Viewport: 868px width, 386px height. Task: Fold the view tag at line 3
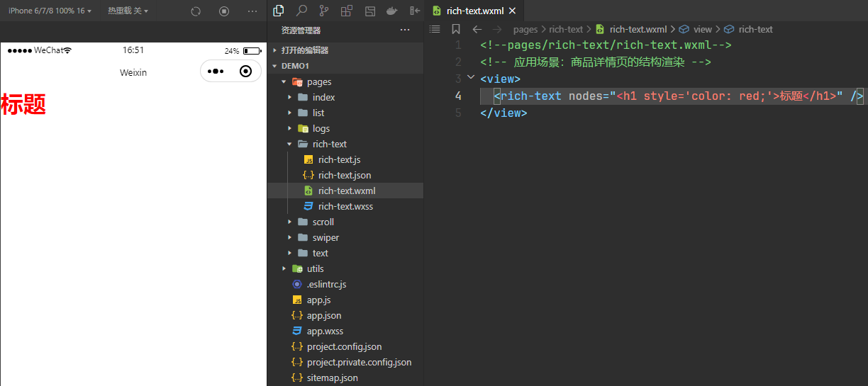471,78
